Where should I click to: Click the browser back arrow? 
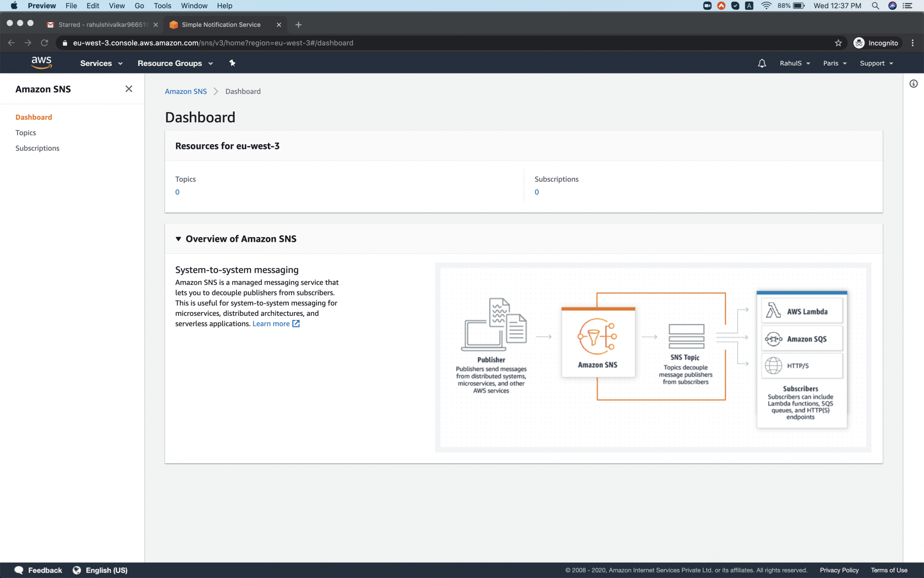[11, 43]
